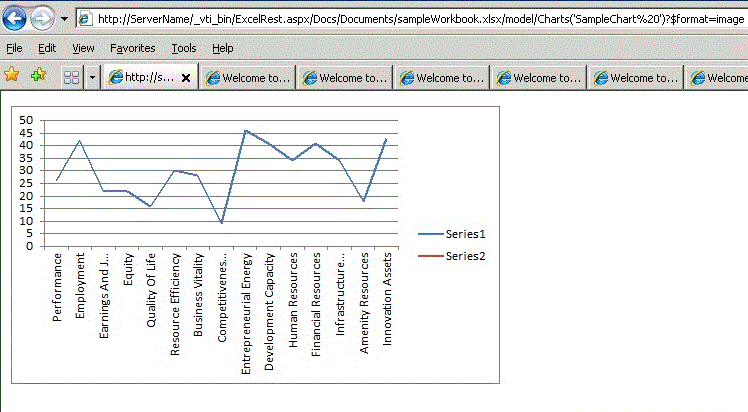
Task: Open the Edit menu
Action: pyautogui.click(x=47, y=48)
